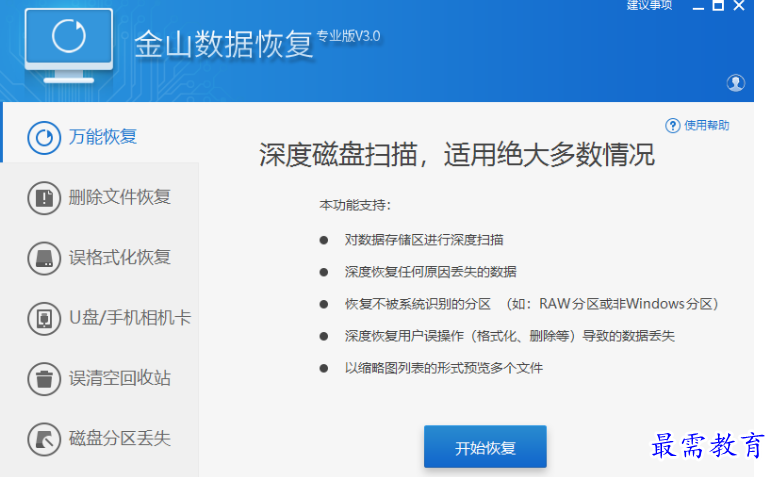Screen dimensions: 773x477
Task: Click the 专业版V3.0 version label
Action: [349, 36]
